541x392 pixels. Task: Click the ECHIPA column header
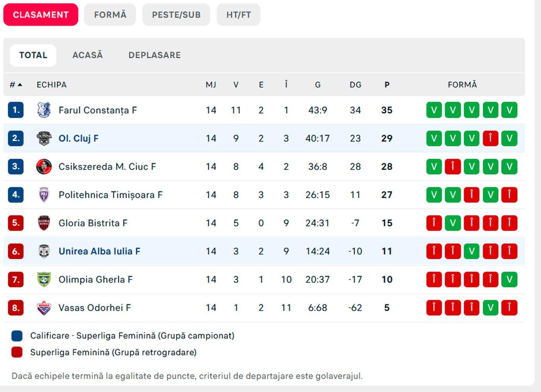(x=52, y=85)
